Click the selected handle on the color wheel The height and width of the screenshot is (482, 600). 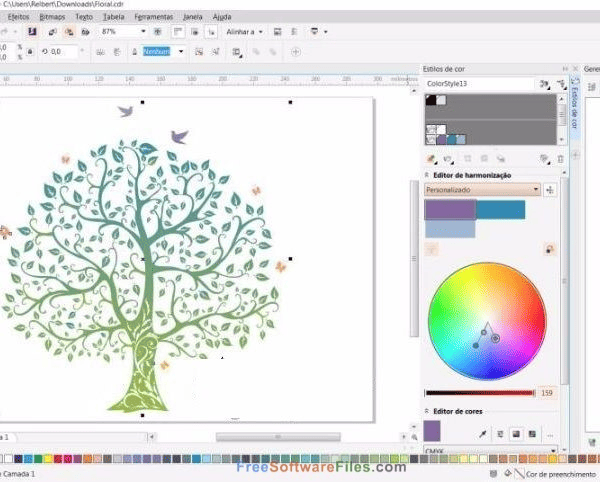tap(496, 338)
